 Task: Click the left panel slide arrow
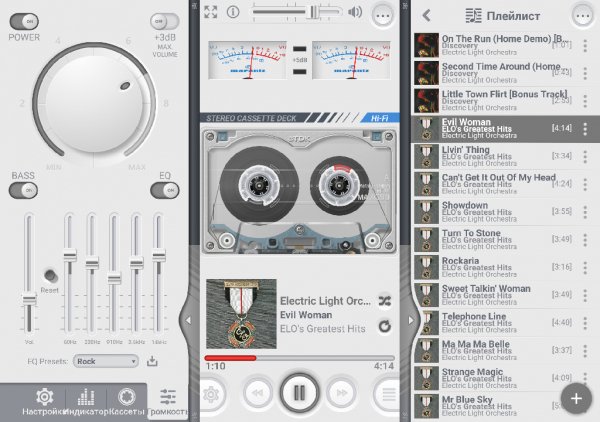tap(188, 320)
